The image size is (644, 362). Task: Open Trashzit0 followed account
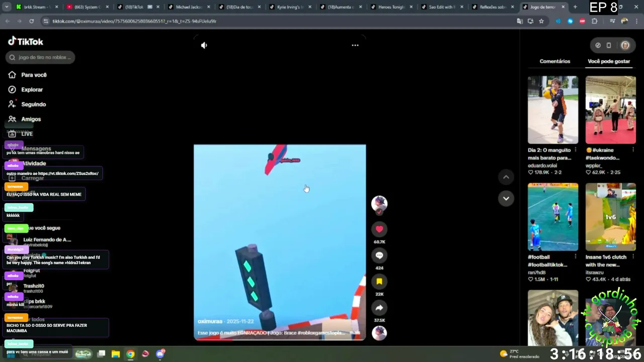33,288
